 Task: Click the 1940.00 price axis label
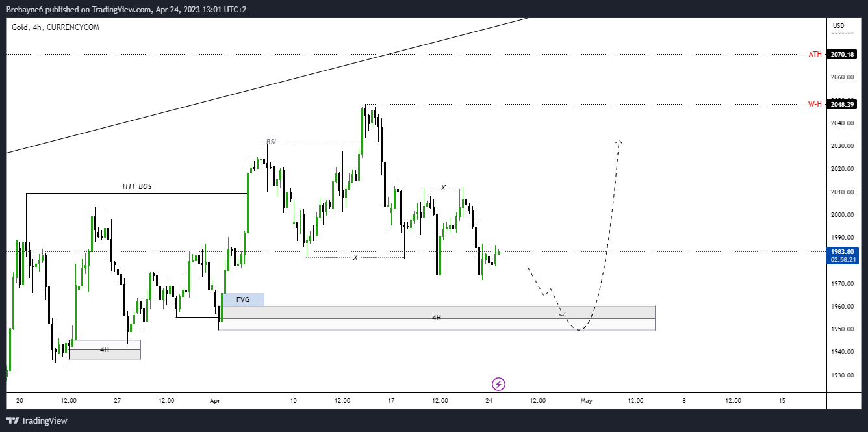(842, 352)
